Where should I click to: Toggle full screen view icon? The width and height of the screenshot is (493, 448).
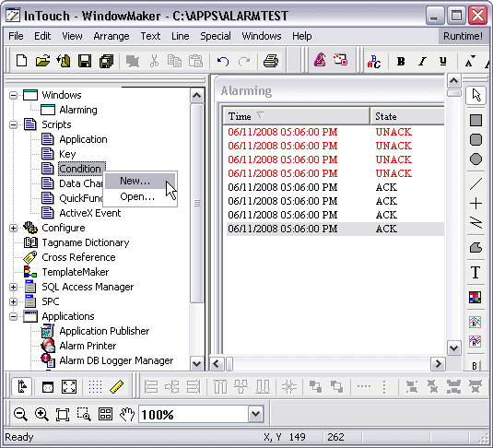point(69,387)
